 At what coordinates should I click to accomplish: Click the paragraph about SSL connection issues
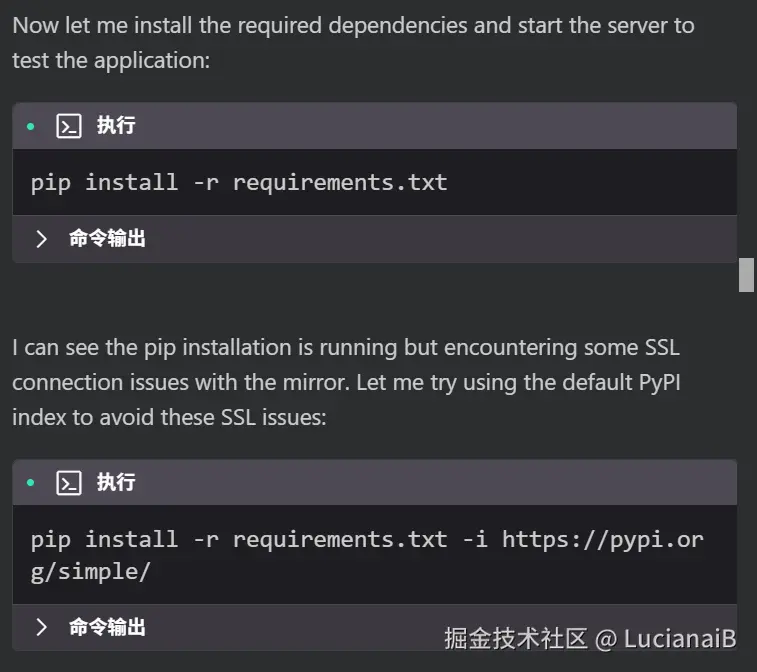(x=345, y=382)
